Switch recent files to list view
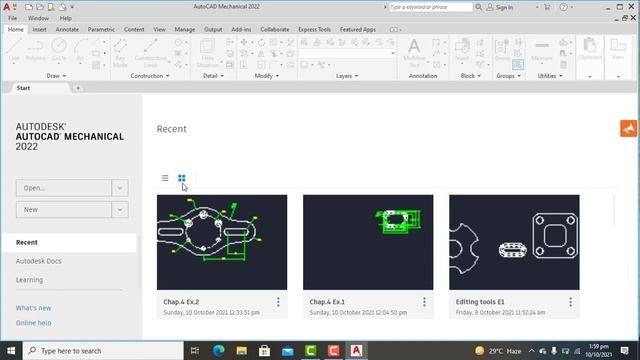The height and width of the screenshot is (360, 640). click(x=164, y=178)
